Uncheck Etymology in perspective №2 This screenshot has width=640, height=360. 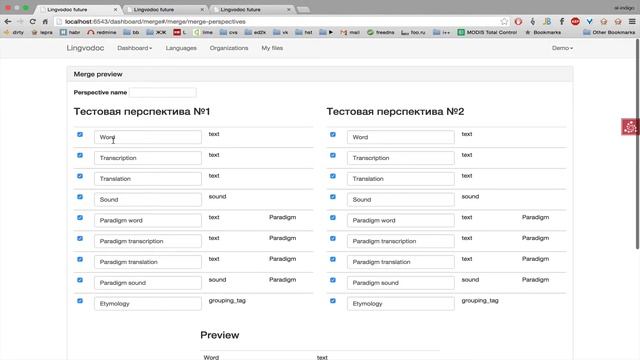tap(333, 301)
